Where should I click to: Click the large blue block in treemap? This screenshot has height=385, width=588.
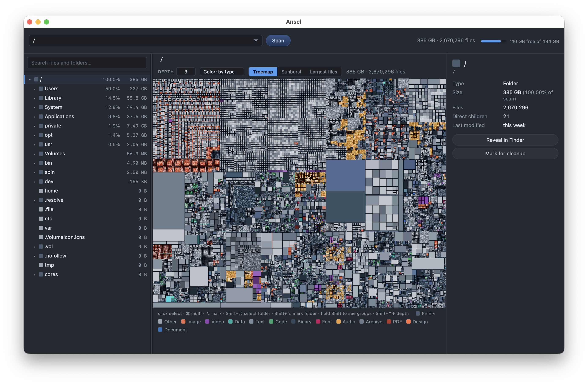(x=345, y=175)
